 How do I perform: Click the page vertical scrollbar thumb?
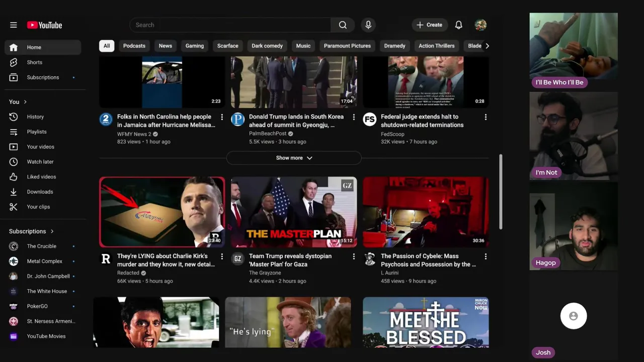[x=501, y=192]
